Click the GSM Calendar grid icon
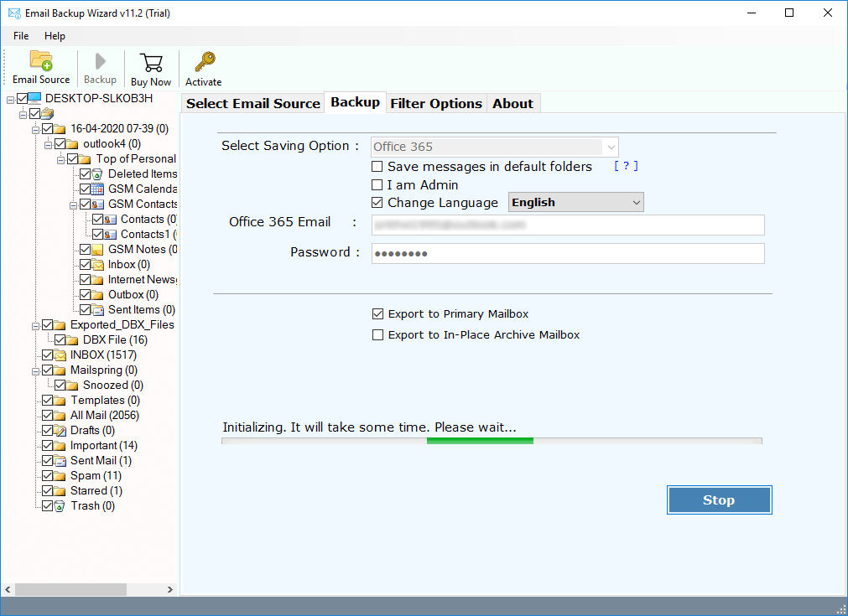Screen dimensions: 848x616 pyautogui.click(x=97, y=189)
